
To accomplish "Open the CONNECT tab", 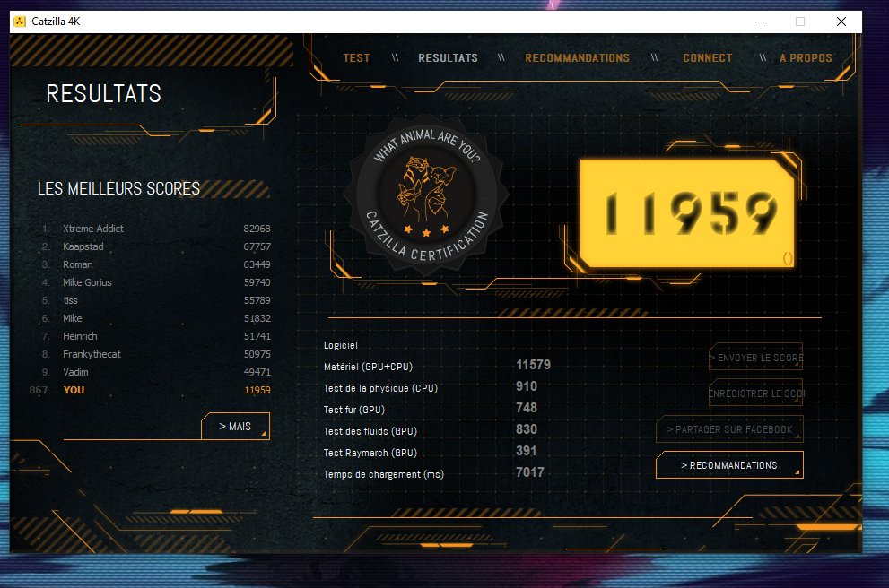I will pyautogui.click(x=708, y=57).
